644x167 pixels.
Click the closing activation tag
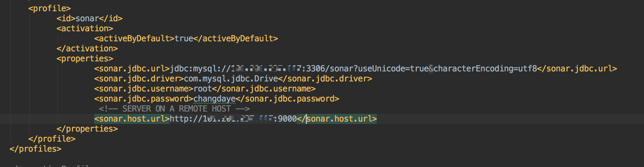(87, 48)
